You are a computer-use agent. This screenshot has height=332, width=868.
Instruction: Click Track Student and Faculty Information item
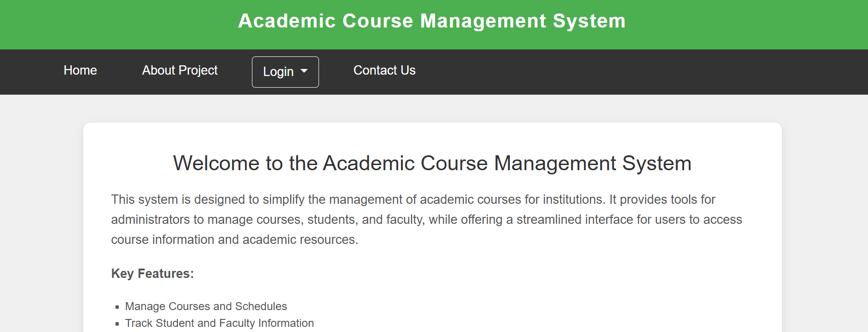tap(219, 323)
